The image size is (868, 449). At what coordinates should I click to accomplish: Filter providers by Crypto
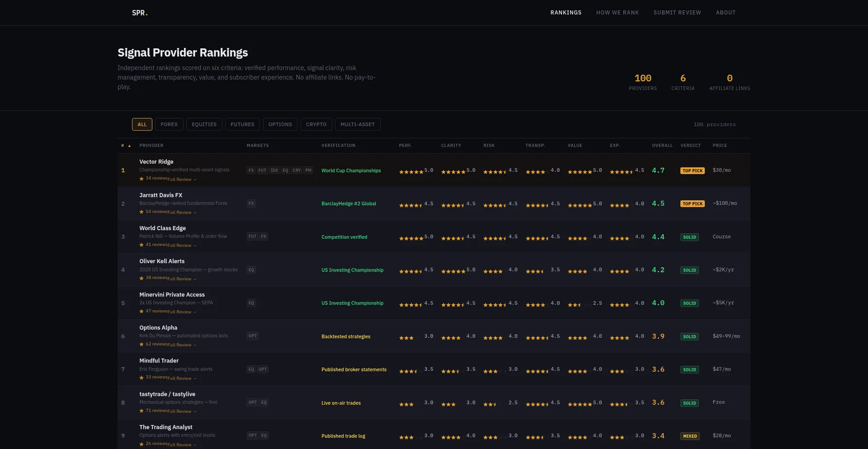coord(316,124)
